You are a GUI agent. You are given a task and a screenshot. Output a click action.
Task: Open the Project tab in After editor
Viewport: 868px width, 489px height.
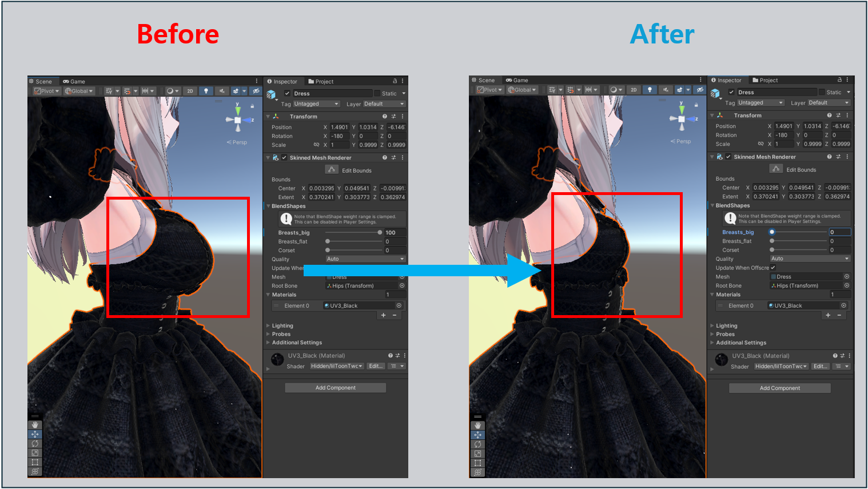point(765,80)
